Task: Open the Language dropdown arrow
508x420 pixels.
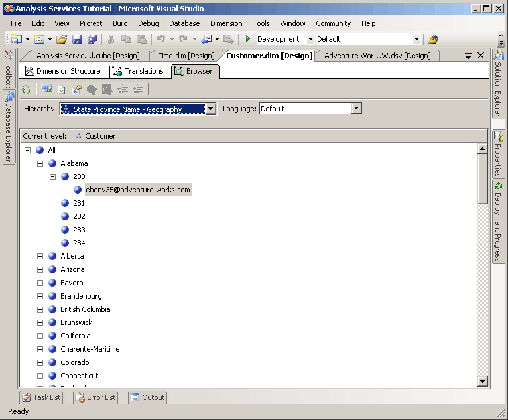Action: click(357, 109)
